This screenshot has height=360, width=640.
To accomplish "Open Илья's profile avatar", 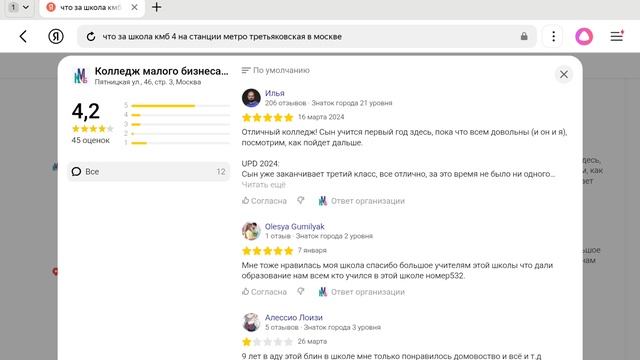I will pyautogui.click(x=251, y=98).
